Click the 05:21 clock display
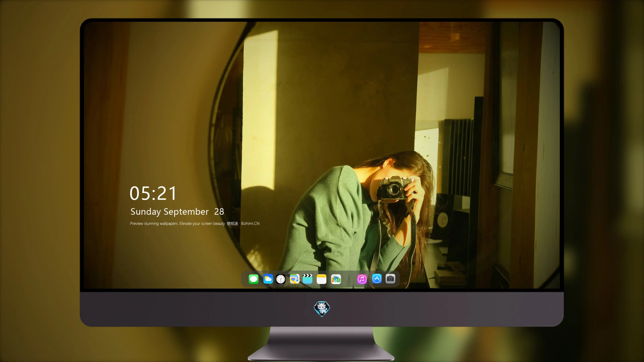The height and width of the screenshot is (362, 644). point(153,193)
